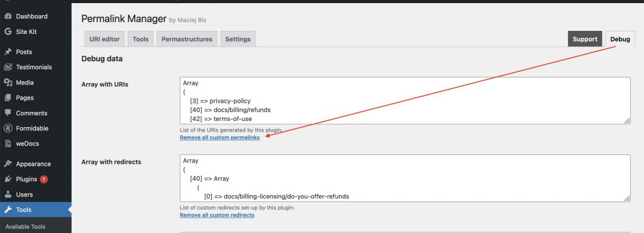The width and height of the screenshot is (644, 233).
Task: Go to Posts in sidebar
Action: (24, 52)
